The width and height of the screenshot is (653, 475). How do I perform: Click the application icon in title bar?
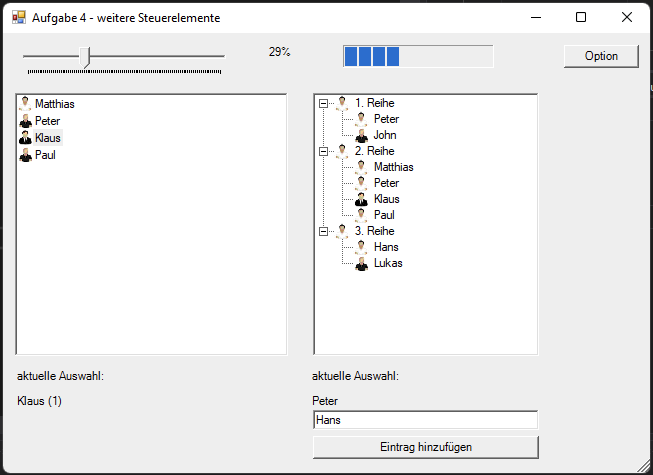click(19, 17)
